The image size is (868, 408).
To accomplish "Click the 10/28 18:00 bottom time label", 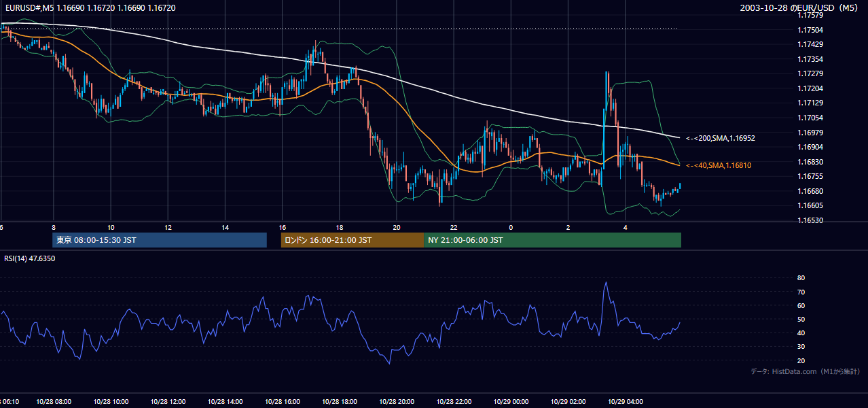I will pos(340,402).
